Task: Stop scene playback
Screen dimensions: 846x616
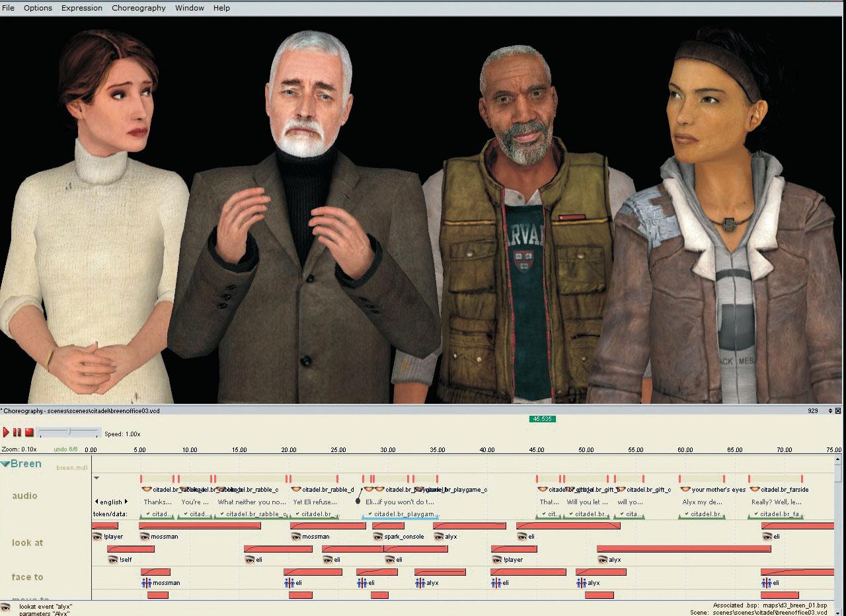Action: coord(29,432)
